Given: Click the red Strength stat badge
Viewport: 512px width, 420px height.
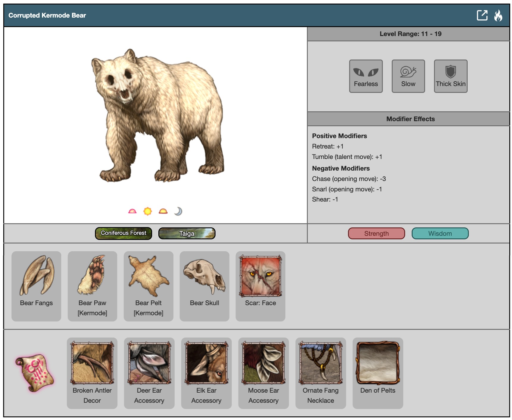Looking at the screenshot, I should point(376,234).
